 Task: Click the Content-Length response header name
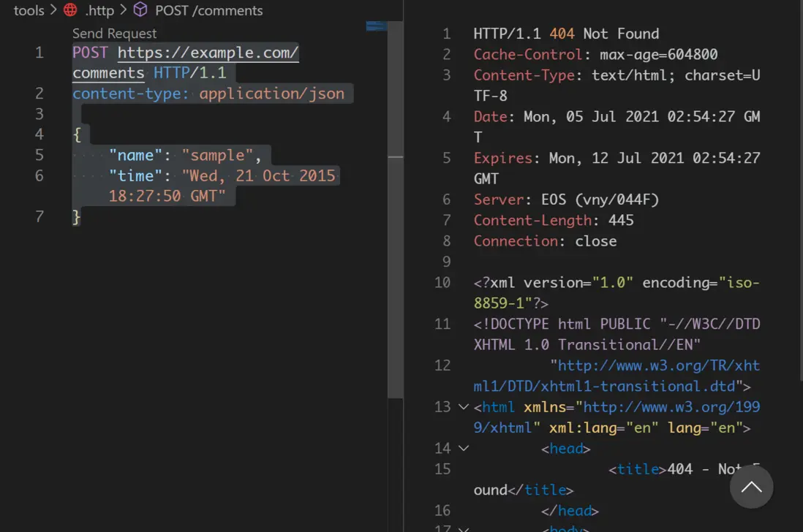[532, 221]
